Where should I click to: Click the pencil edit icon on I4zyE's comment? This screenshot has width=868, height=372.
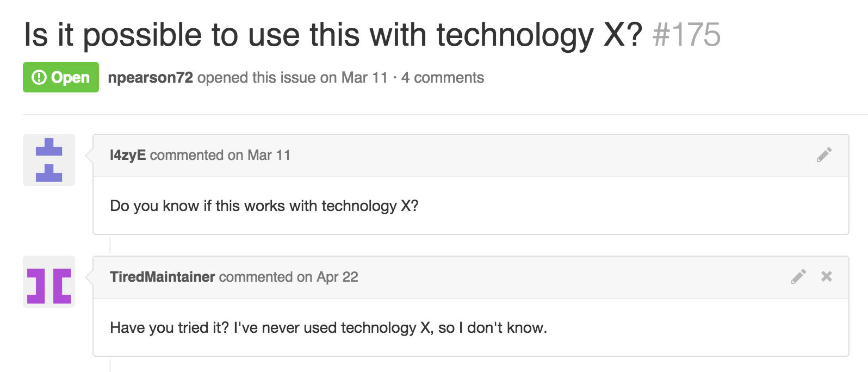pyautogui.click(x=824, y=155)
